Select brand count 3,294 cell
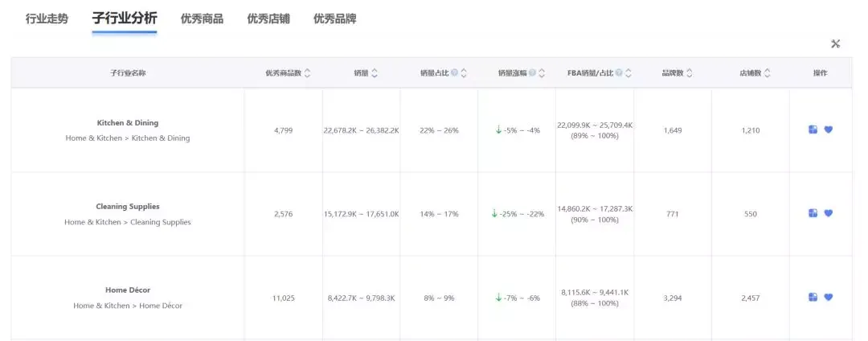This screenshot has width=868, height=341. point(673,298)
